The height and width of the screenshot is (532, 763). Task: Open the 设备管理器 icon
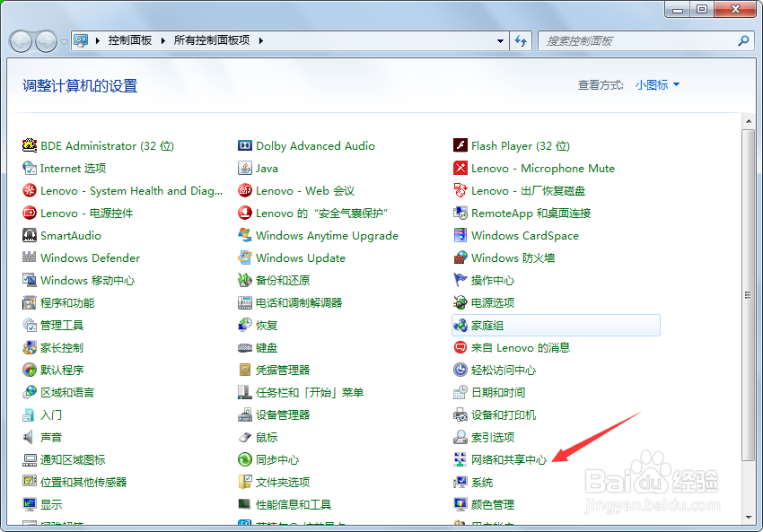click(x=245, y=414)
